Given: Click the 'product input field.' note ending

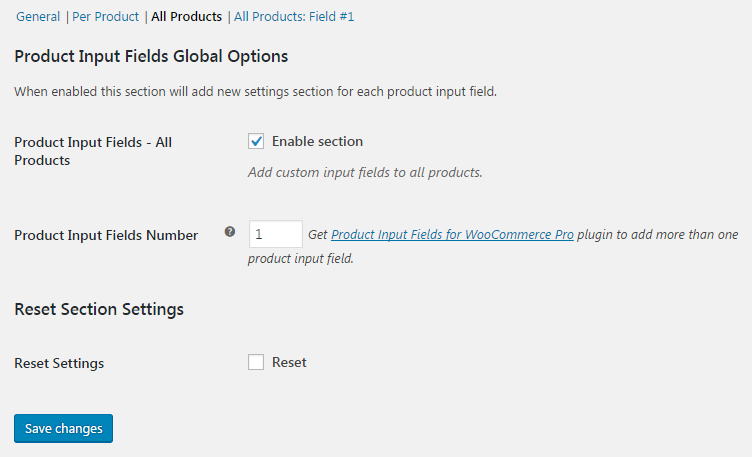Looking at the screenshot, I should point(301,259).
